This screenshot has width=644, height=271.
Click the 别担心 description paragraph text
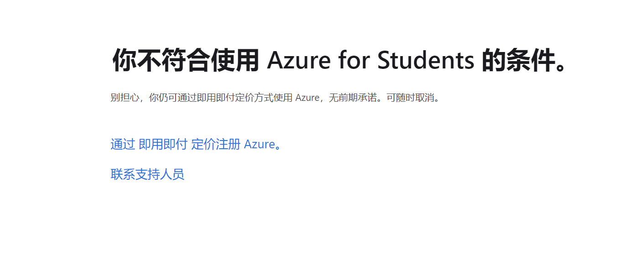276,98
